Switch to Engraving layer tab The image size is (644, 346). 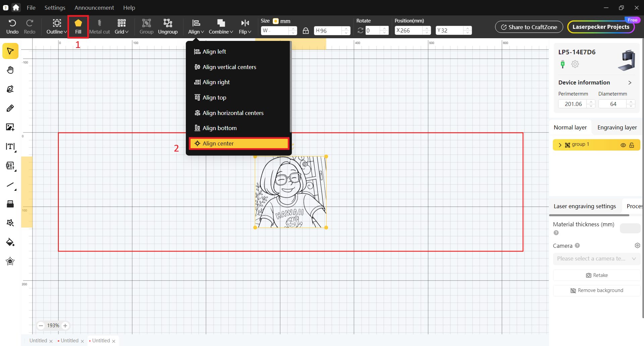point(617,127)
